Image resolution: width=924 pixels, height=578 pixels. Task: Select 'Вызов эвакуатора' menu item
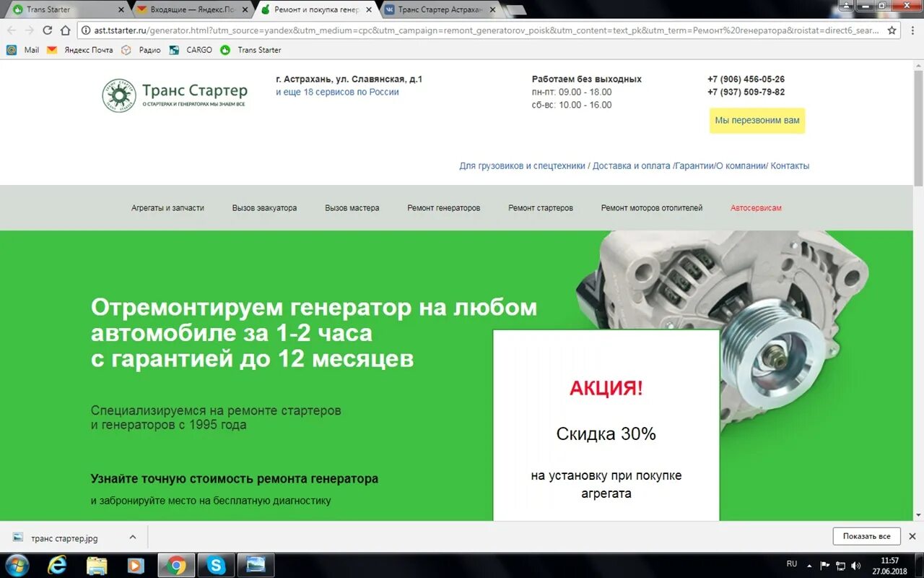click(x=264, y=207)
